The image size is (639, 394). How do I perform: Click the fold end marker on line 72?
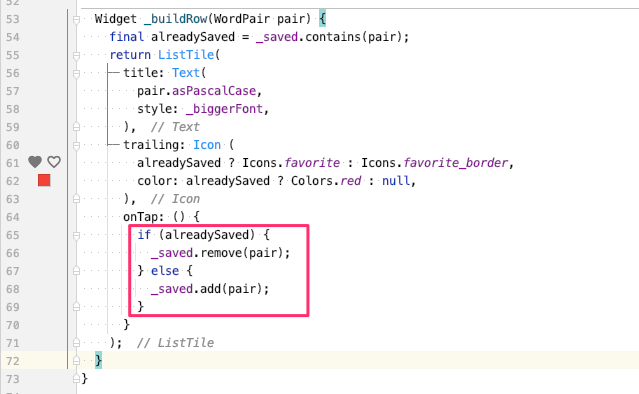click(76, 361)
